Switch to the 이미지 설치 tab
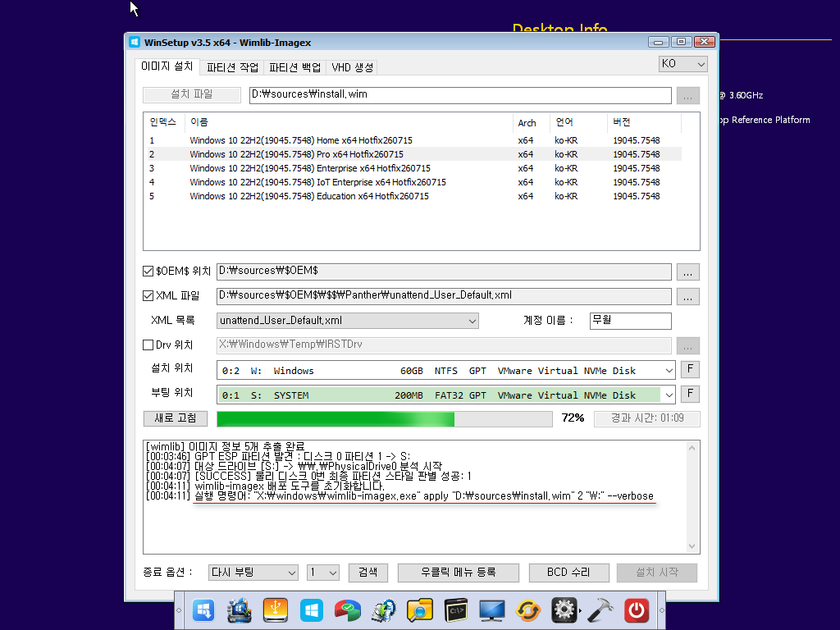The height and width of the screenshot is (630, 840). click(167, 66)
